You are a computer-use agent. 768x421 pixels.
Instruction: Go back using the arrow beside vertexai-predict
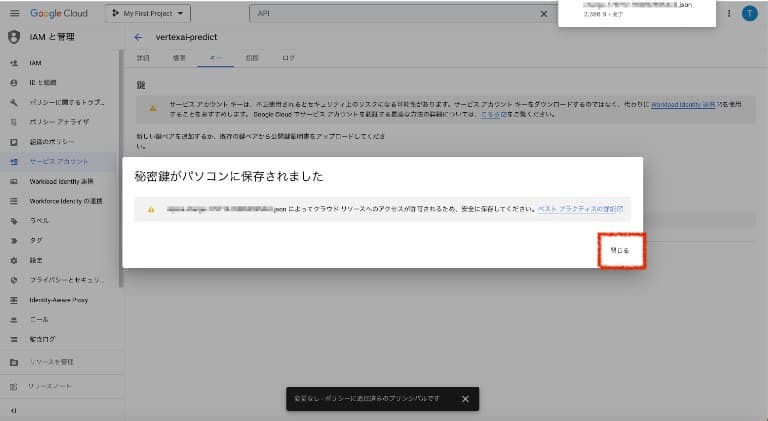(x=138, y=37)
